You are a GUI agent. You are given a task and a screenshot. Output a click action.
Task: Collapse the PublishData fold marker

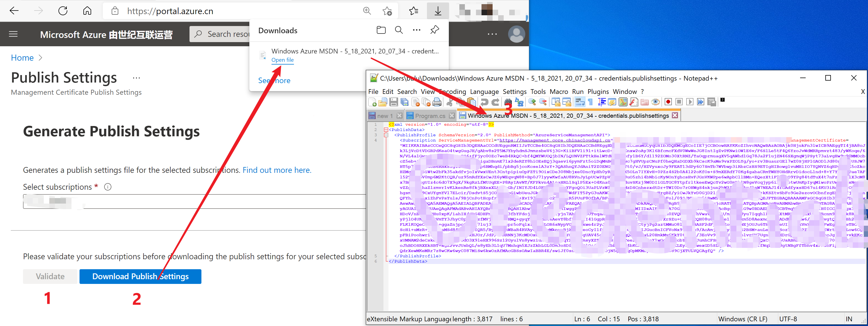[x=386, y=130]
